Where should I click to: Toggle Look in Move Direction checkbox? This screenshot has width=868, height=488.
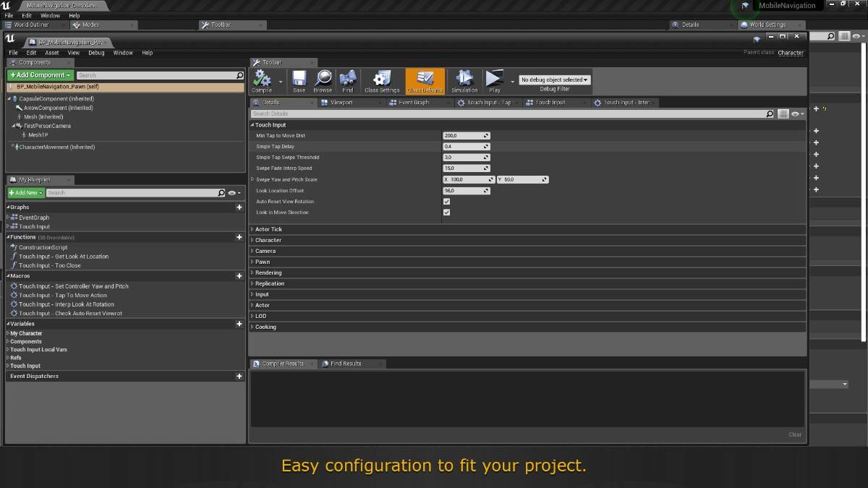(446, 213)
